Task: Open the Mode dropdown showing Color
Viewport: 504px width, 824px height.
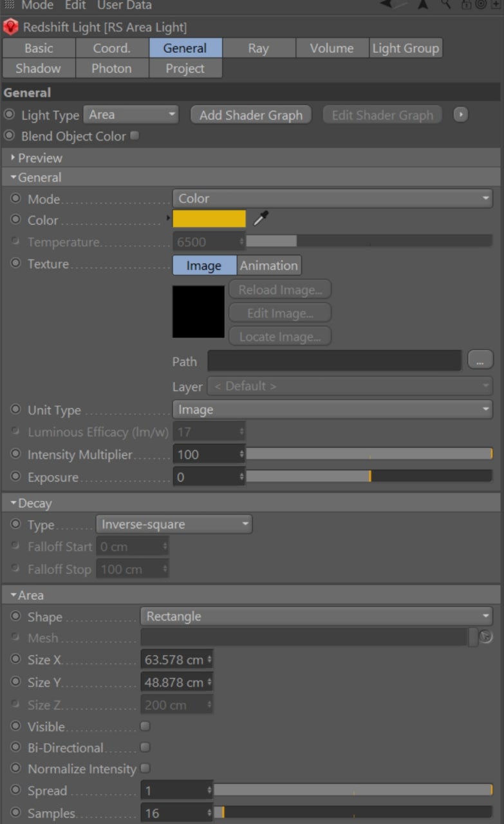Action: 332,198
